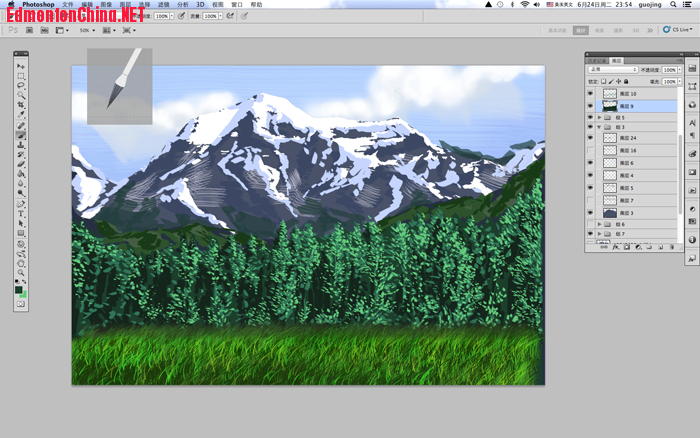Select the Horizontal Type tool
This screenshot has width=700, height=438.
21,213
